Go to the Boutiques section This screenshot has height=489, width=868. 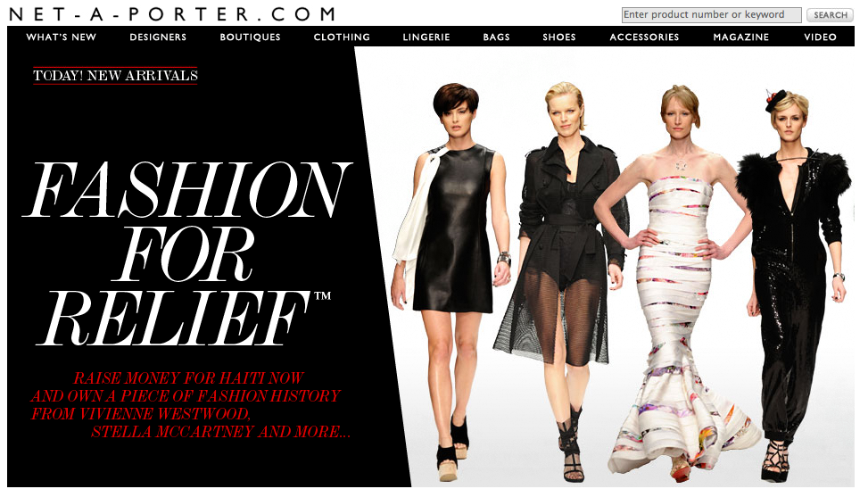250,37
